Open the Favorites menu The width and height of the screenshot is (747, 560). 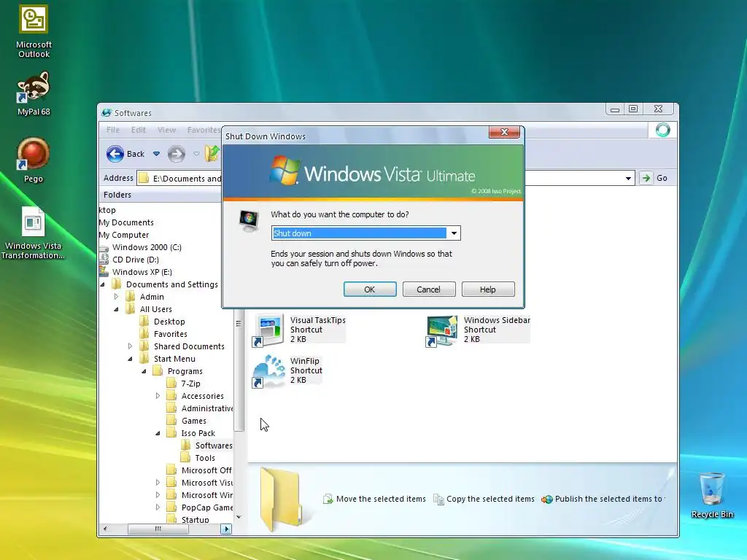(x=204, y=130)
